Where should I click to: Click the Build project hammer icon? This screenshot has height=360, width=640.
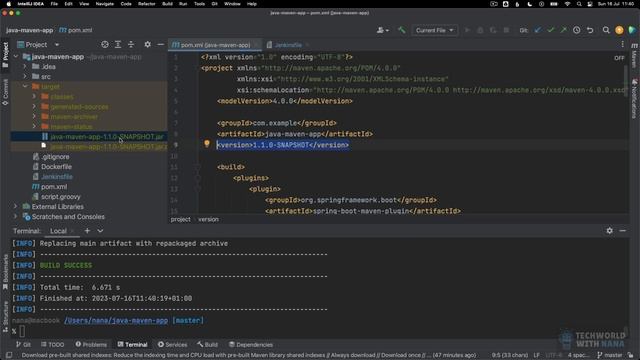(x=402, y=30)
